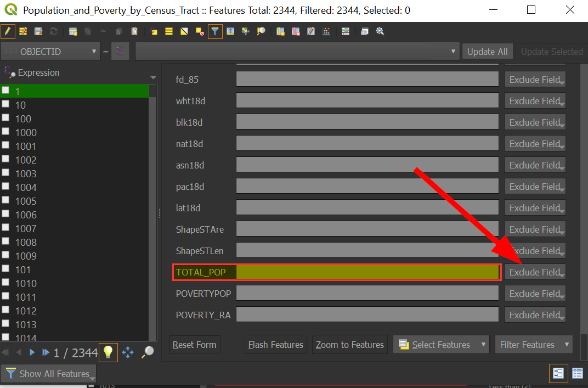Click the save edits icon
This screenshot has height=388, width=588.
pyautogui.click(x=38, y=31)
